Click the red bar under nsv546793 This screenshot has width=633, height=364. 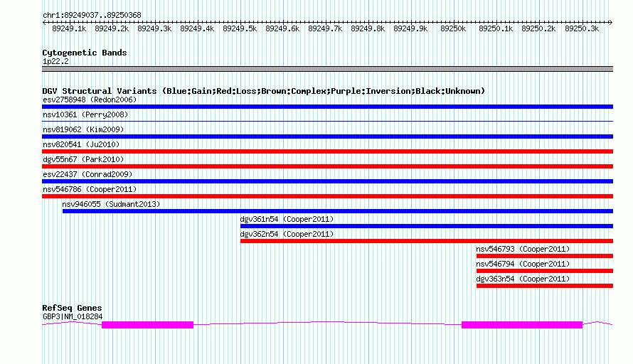545,256
